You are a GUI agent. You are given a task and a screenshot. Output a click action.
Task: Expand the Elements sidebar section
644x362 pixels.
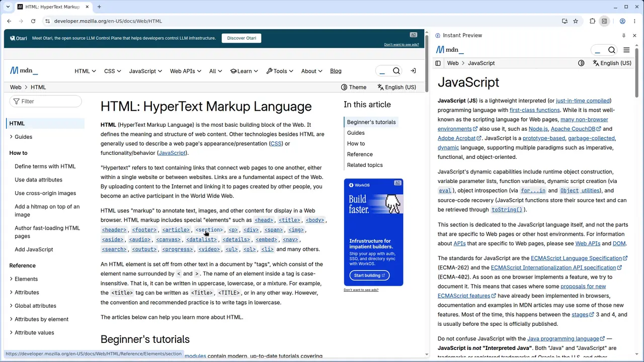23,279
